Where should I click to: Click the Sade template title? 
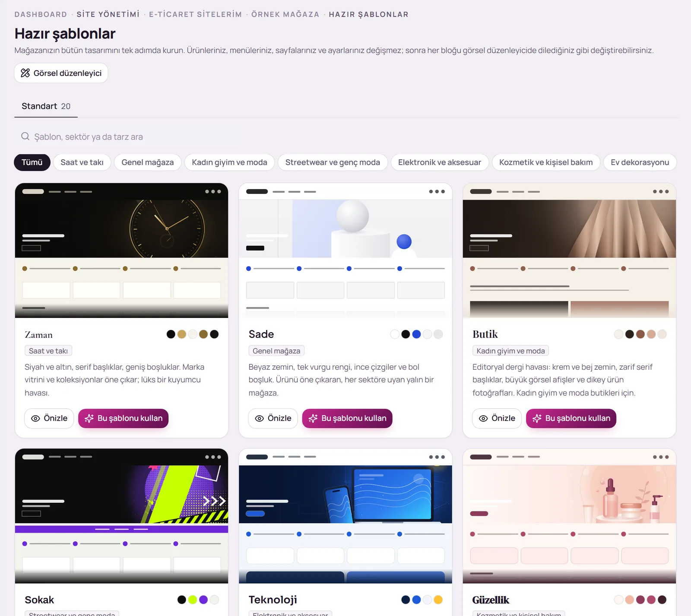[261, 334]
